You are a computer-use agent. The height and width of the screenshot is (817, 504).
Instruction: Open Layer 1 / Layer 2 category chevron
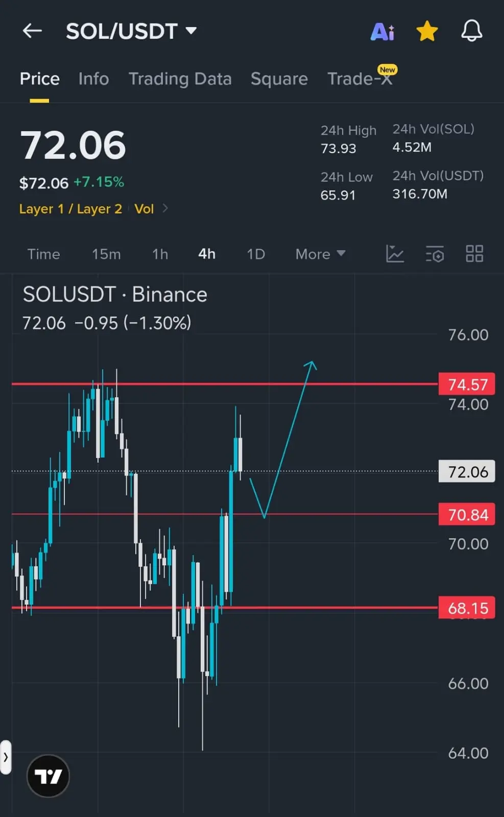click(x=165, y=208)
